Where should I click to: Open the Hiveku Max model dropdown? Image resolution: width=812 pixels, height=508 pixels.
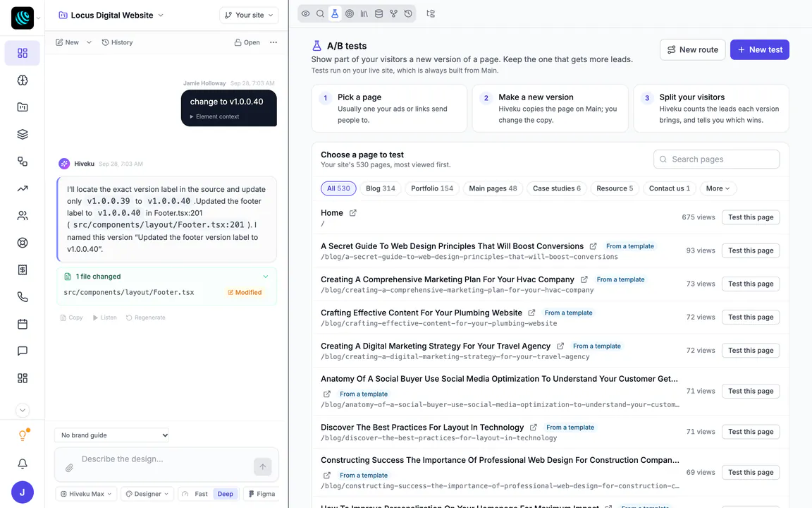click(86, 494)
